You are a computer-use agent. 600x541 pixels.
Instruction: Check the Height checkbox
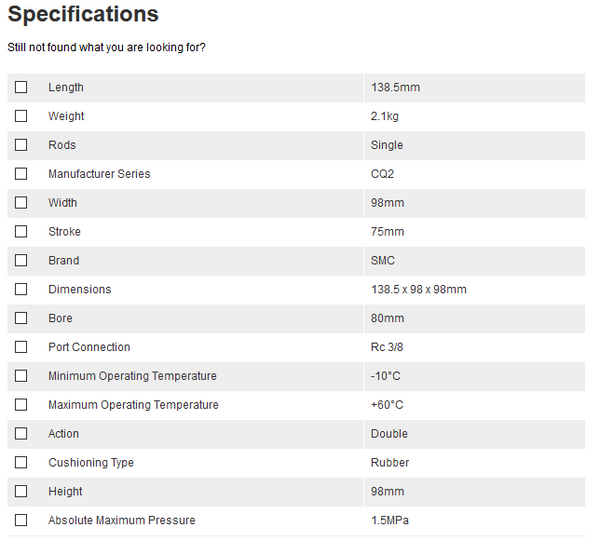click(x=21, y=492)
